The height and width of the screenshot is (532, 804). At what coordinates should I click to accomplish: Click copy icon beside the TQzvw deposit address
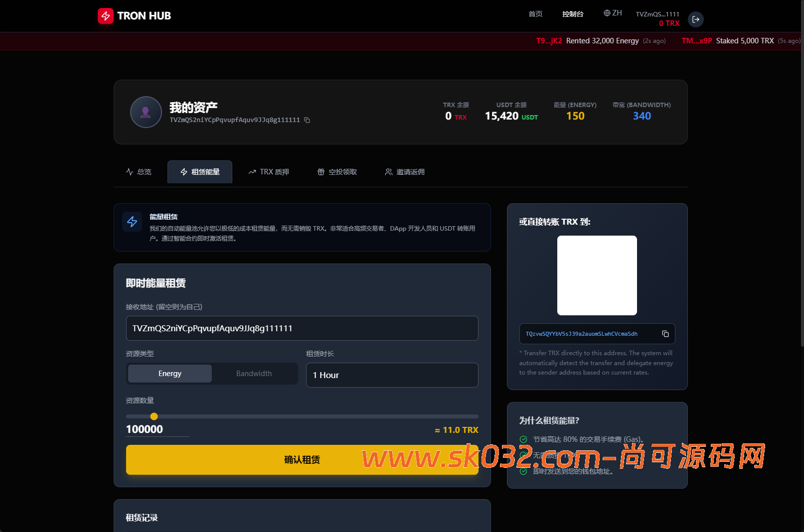(665, 334)
